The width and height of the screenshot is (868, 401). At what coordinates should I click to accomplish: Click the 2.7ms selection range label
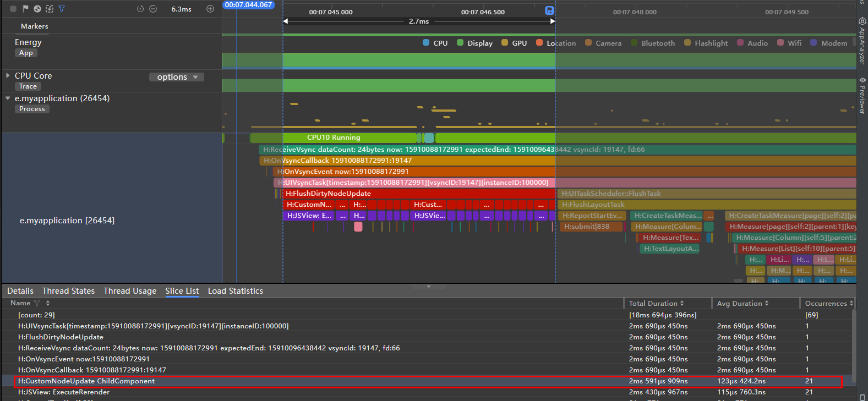[x=419, y=21]
